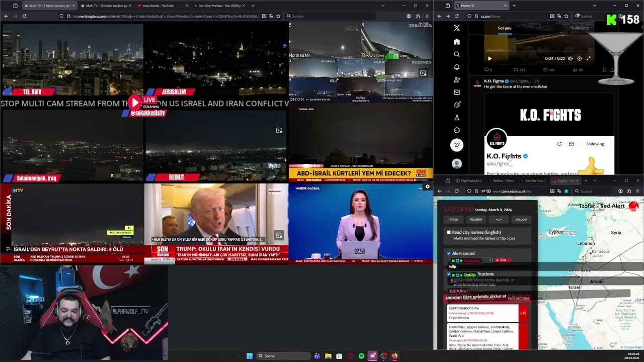
Task: Open the alert sound dropdown
Action: [x=471, y=260]
